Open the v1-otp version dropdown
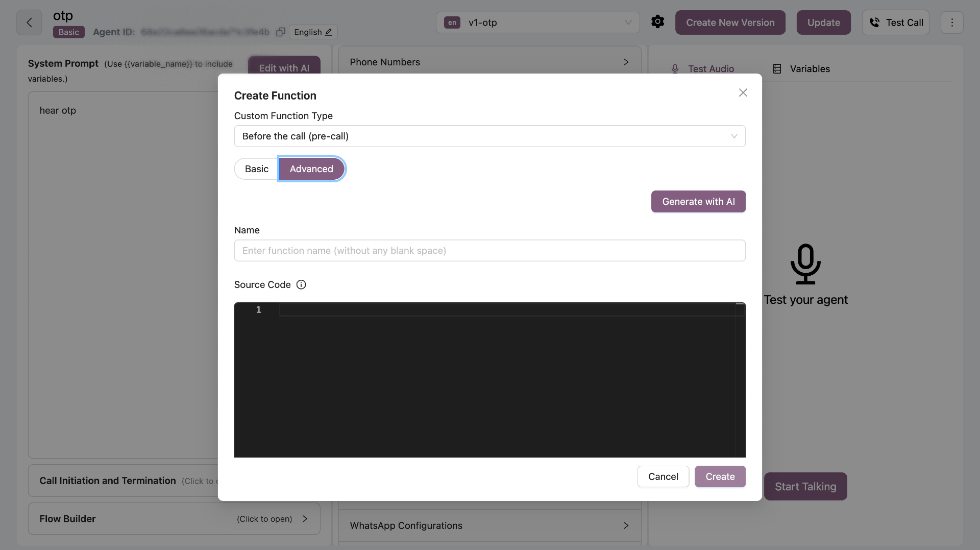The height and width of the screenshot is (550, 980). click(537, 22)
